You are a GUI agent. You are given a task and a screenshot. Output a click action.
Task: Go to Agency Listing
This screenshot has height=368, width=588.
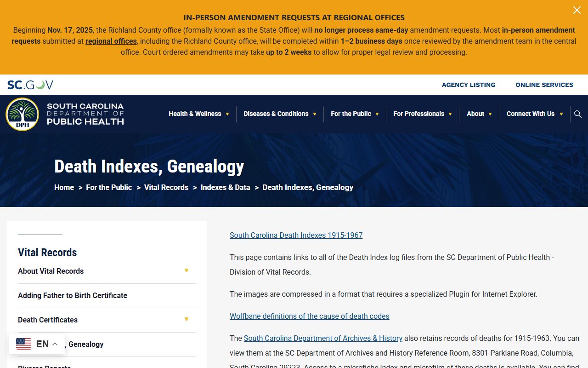click(469, 85)
